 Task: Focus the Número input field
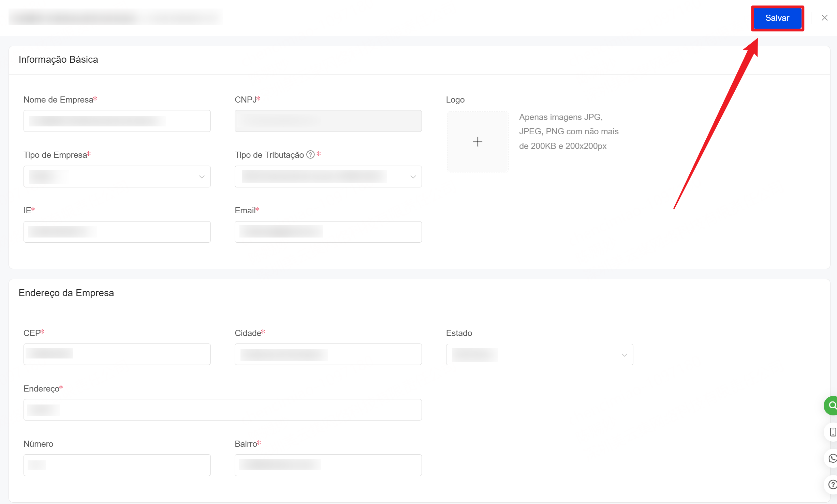click(x=117, y=465)
